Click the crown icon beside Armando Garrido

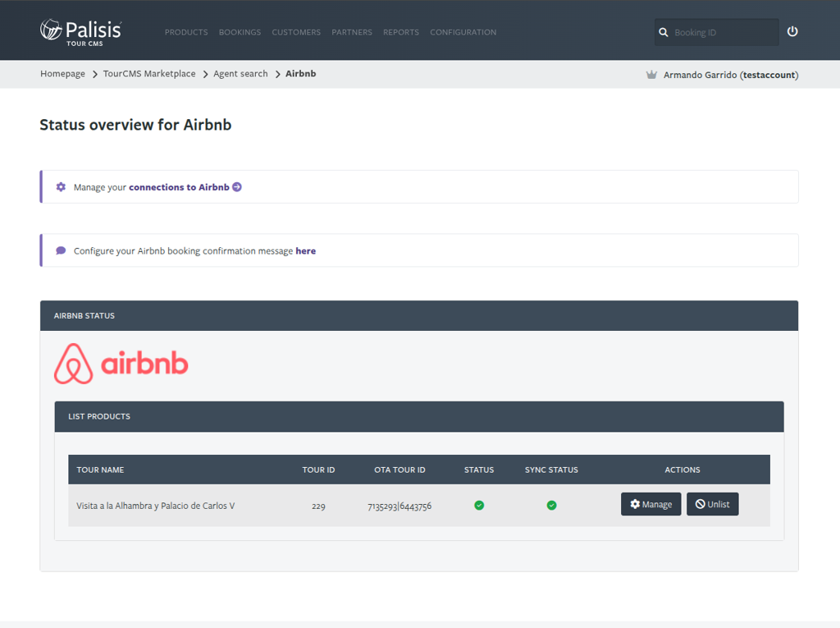coord(651,75)
